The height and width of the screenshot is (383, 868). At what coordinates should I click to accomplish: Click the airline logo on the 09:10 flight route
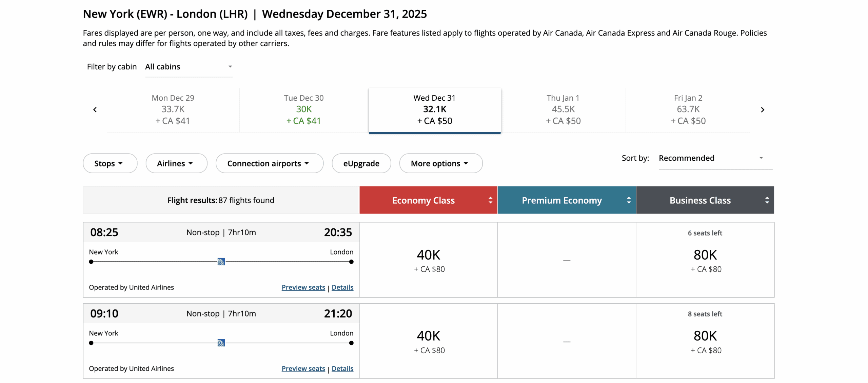click(x=221, y=343)
